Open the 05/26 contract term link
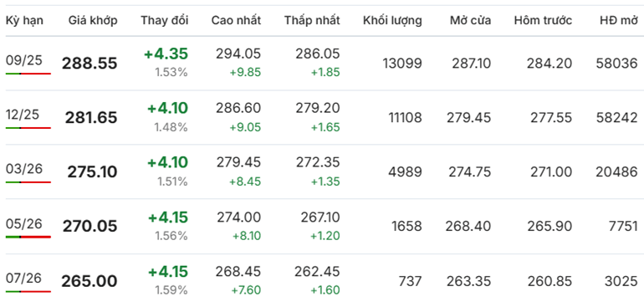The width and height of the screenshot is (644, 307). coord(23,223)
